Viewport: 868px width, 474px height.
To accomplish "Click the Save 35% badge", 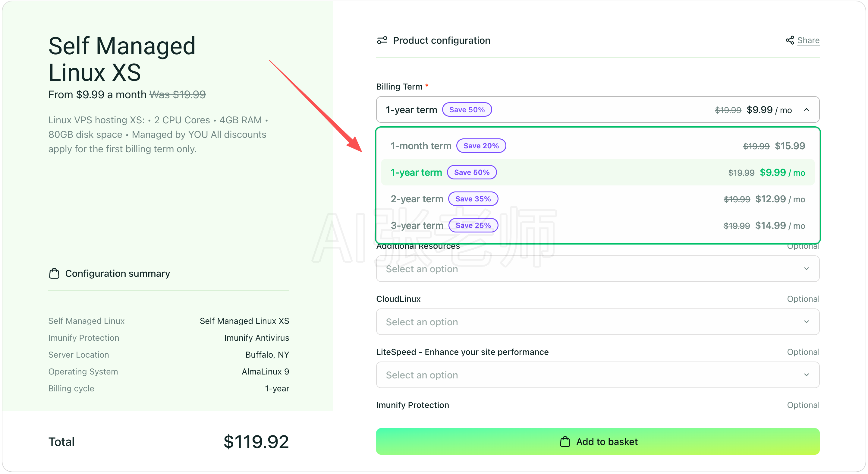I will tap(473, 199).
